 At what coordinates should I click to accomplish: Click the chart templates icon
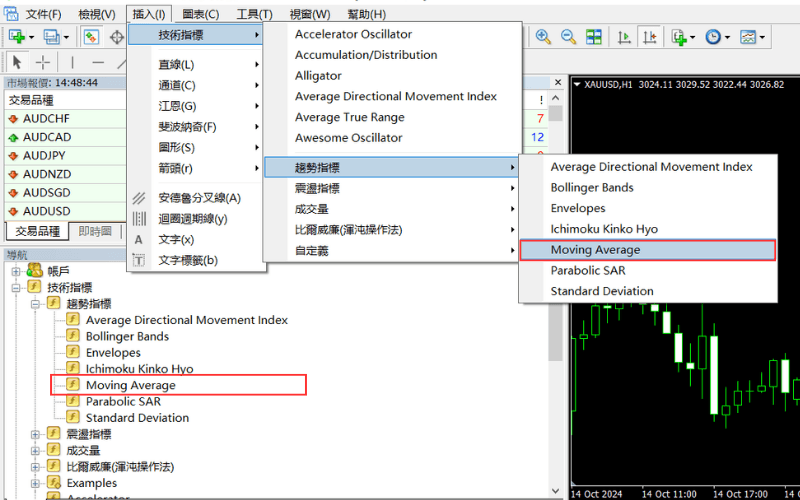748,37
